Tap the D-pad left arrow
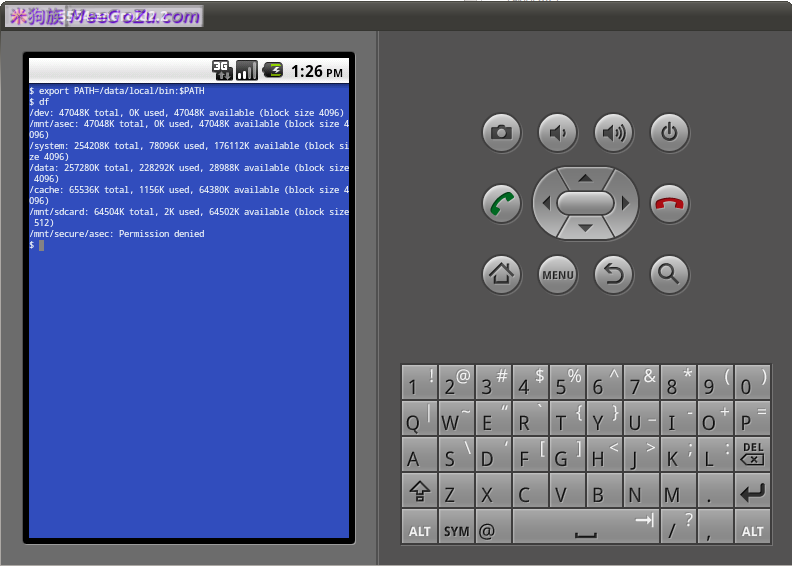Image resolution: width=792 pixels, height=570 pixels. click(546, 203)
